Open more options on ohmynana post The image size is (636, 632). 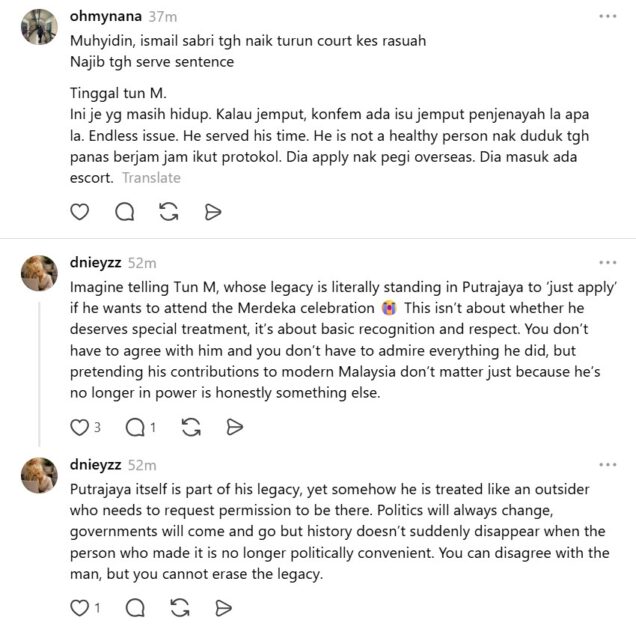pyautogui.click(x=608, y=16)
